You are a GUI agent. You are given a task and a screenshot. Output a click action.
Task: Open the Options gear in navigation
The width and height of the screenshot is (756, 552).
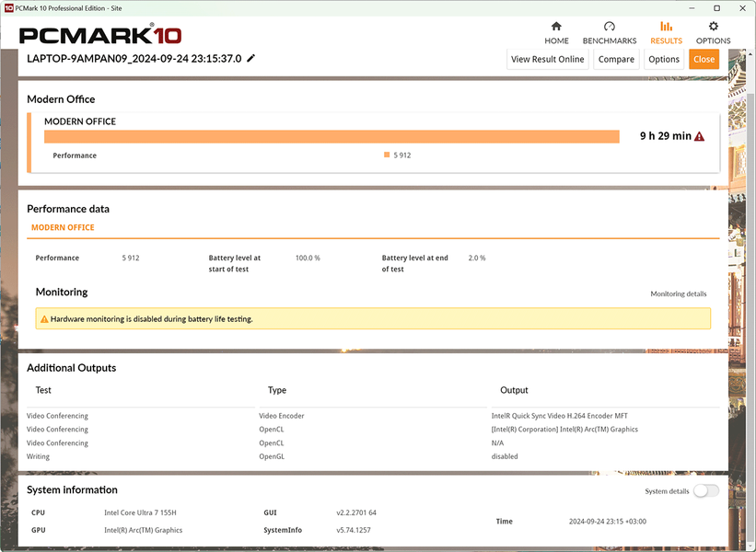(x=713, y=33)
